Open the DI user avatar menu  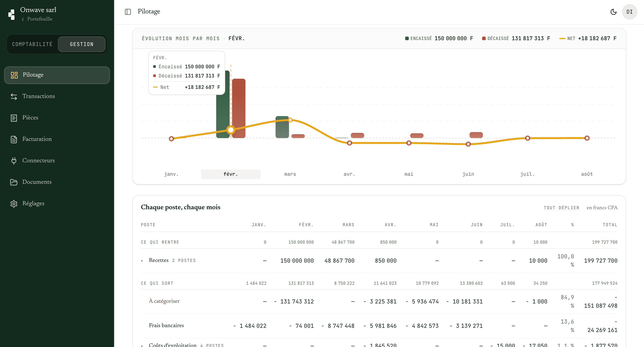(629, 12)
